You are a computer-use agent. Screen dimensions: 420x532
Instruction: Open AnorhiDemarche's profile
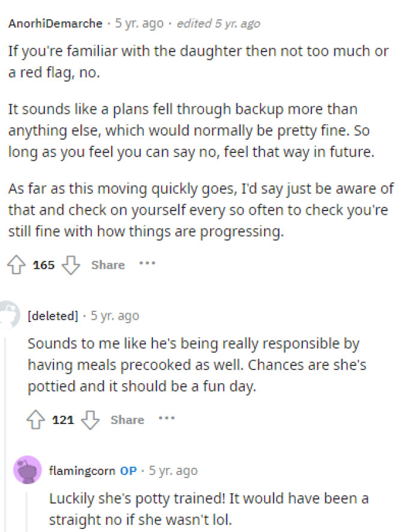click(x=54, y=23)
